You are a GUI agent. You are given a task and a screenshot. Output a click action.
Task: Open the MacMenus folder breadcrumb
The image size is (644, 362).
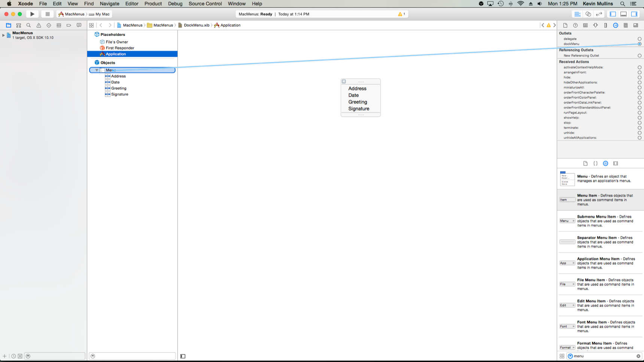(x=160, y=25)
